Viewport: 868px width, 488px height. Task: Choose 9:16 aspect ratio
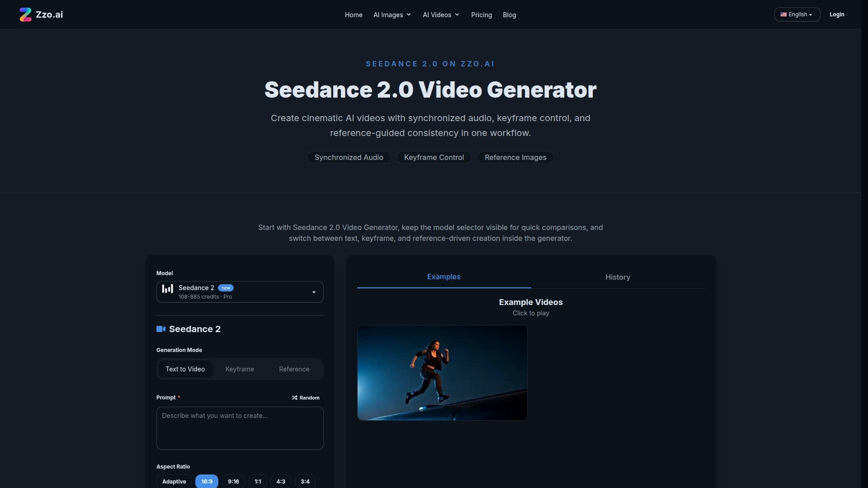click(233, 481)
